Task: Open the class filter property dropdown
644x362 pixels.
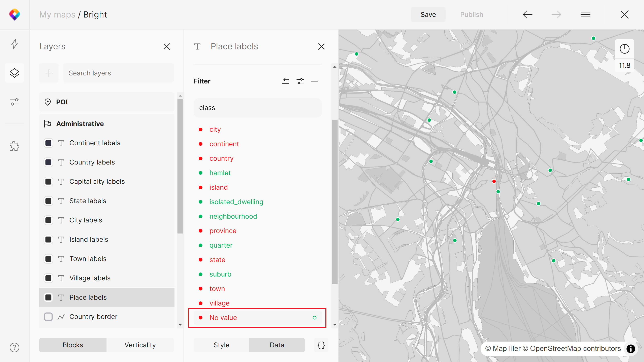Action: coord(258,108)
